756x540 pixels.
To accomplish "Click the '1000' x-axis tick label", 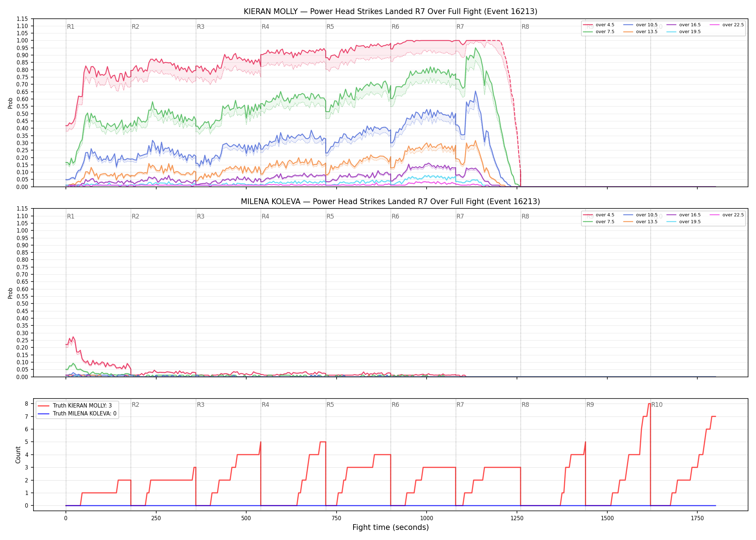I will (x=427, y=518).
